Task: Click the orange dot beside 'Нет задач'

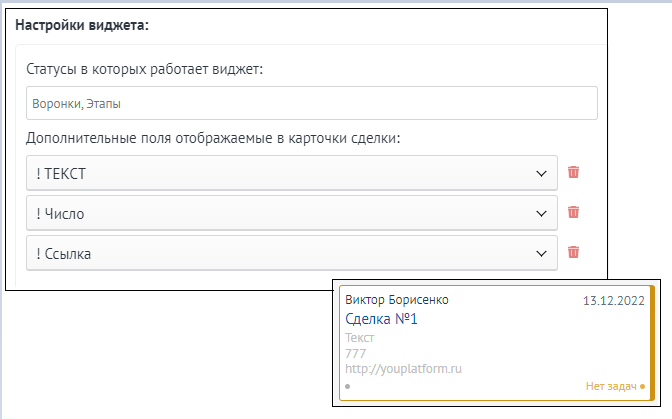Action: pos(642,386)
